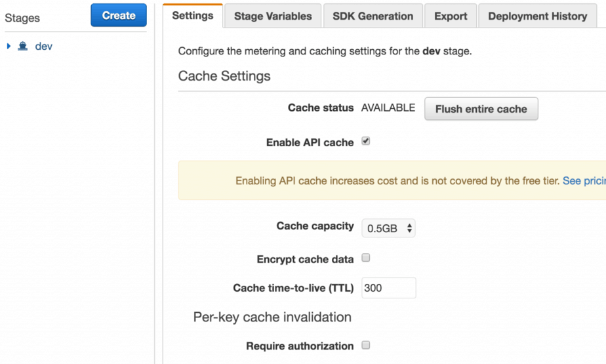The height and width of the screenshot is (364, 606).
Task: Select the dev stage name
Action: 43,47
